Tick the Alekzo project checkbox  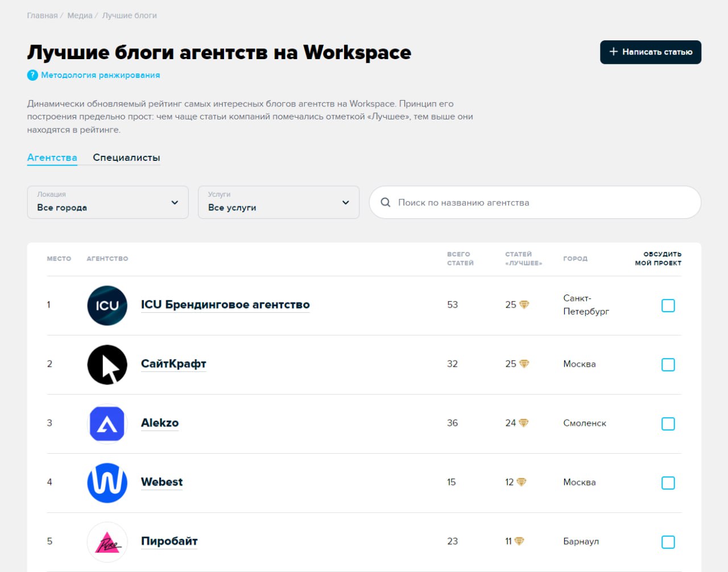click(668, 424)
